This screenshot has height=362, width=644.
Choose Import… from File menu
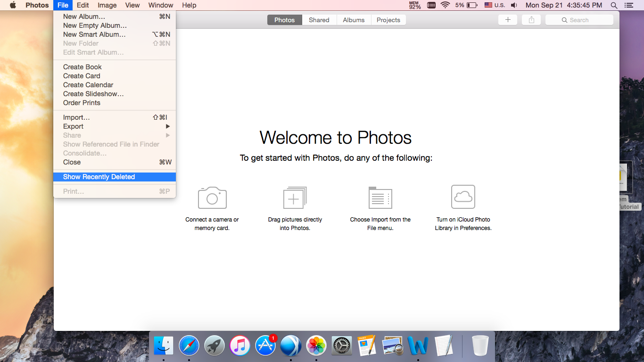115,117
